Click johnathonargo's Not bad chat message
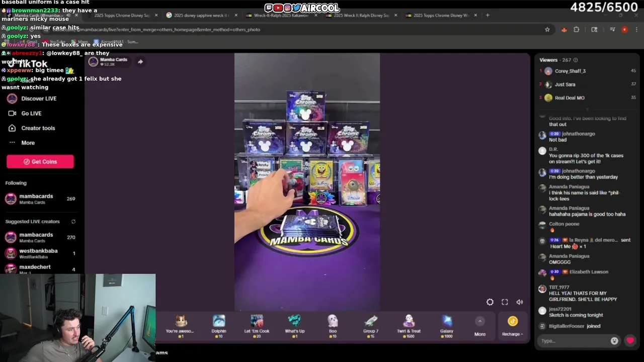Screen dimensions: 644x362 (558, 140)
